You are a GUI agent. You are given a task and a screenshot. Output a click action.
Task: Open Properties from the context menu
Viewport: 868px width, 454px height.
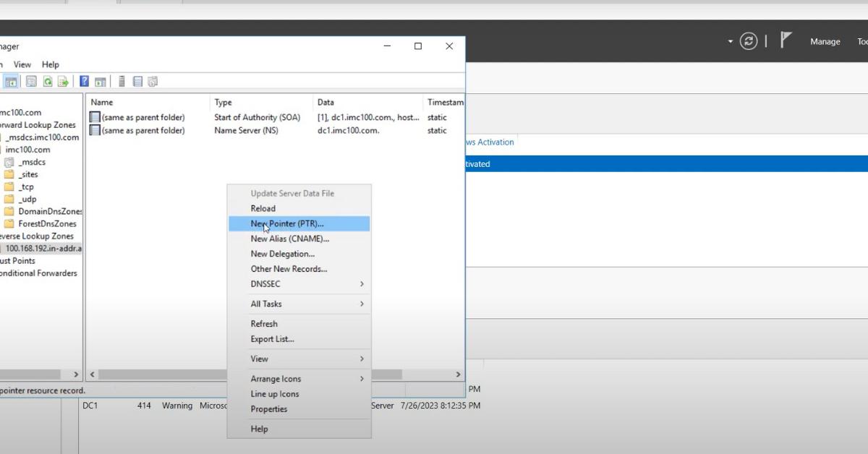point(299,409)
